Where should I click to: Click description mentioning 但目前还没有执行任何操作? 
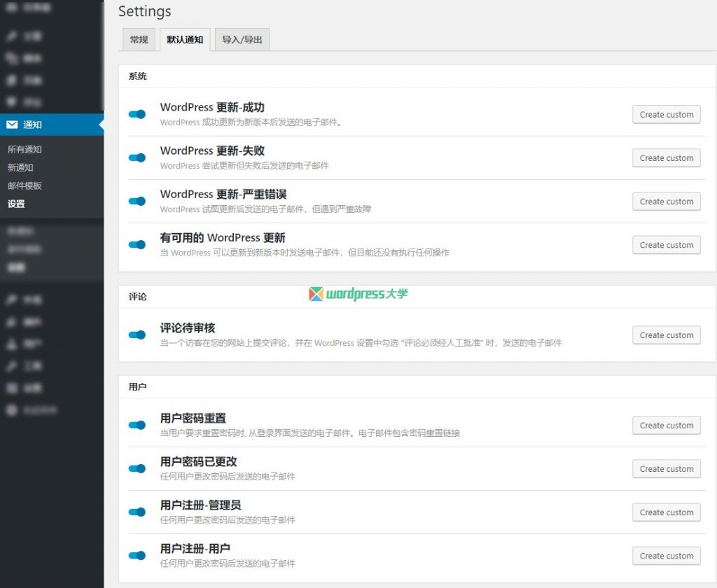click(x=305, y=253)
